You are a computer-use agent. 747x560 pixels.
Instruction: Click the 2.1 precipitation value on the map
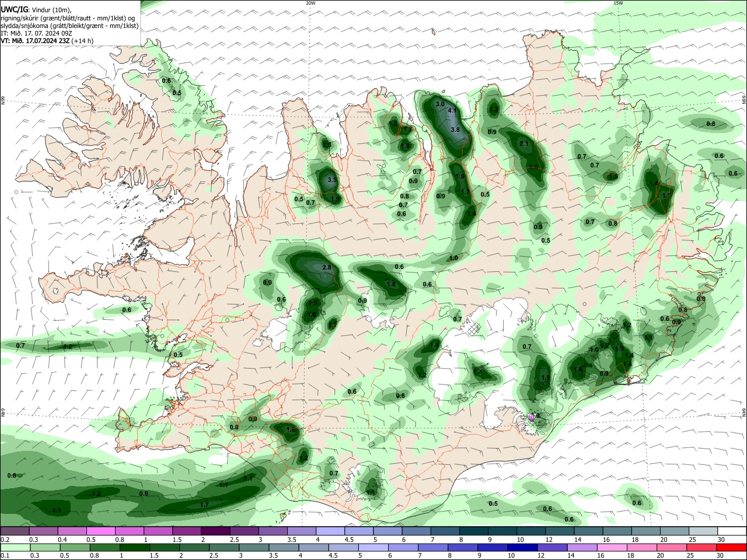click(x=524, y=144)
